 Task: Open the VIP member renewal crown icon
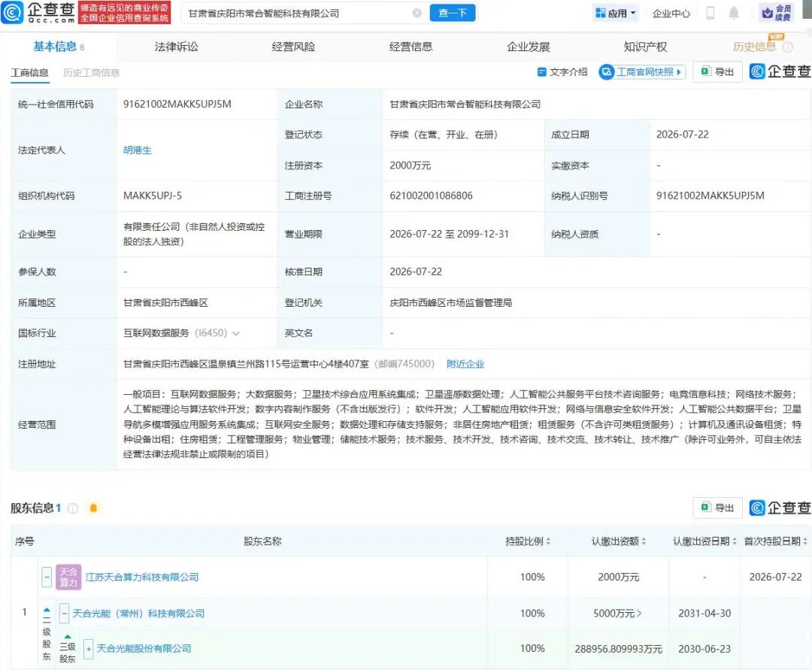click(776, 13)
